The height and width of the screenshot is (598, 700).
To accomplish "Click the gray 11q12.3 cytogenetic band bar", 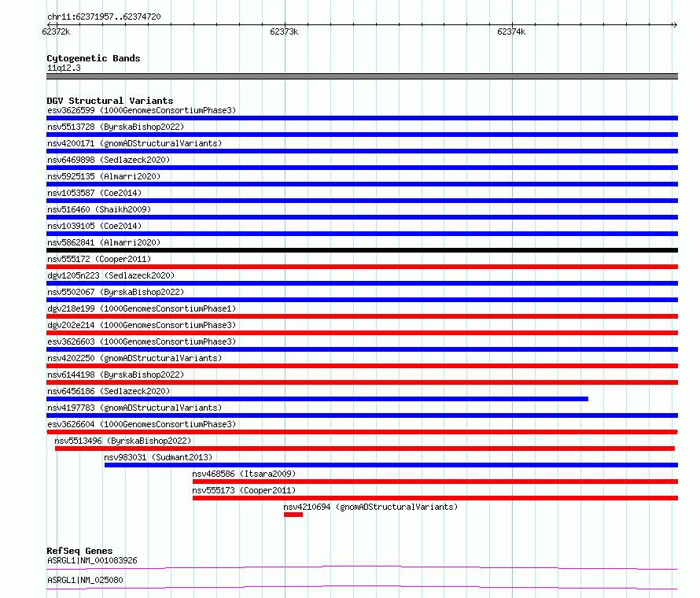I will coord(362,76).
